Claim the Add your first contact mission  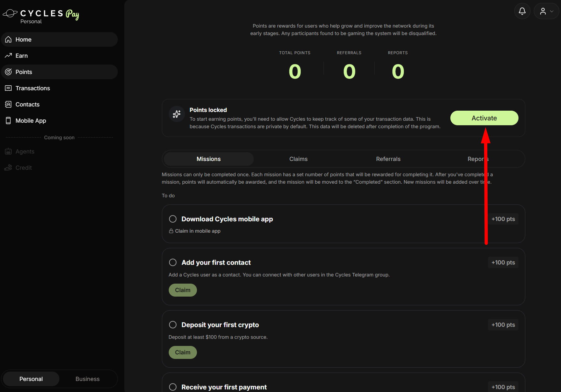[x=183, y=290]
